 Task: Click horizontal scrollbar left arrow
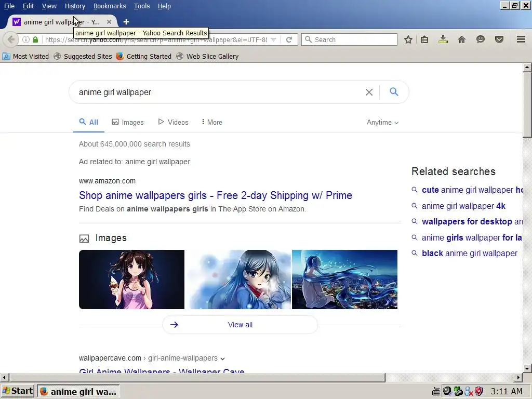(4, 377)
